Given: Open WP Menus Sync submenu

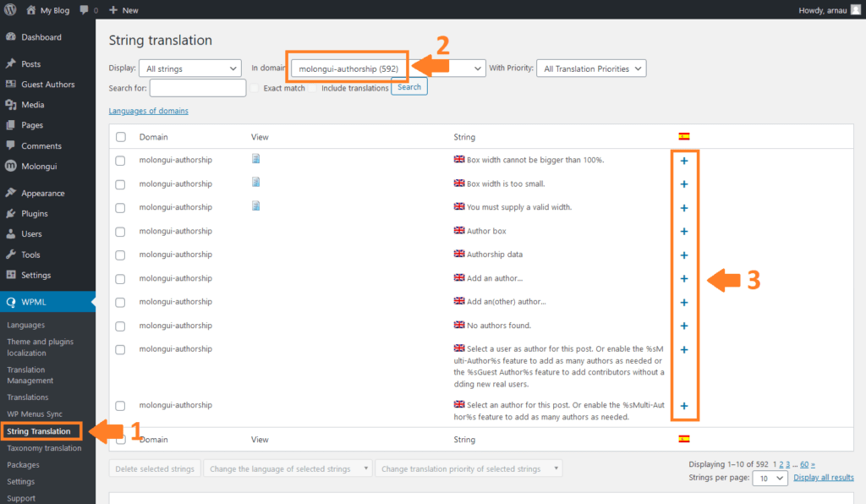Looking at the screenshot, I should 35,414.
